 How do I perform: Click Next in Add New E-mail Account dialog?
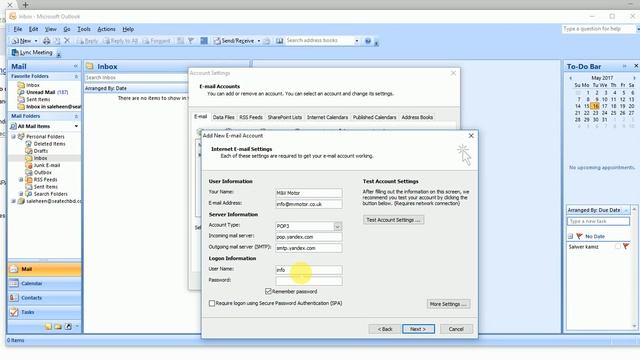(418, 329)
